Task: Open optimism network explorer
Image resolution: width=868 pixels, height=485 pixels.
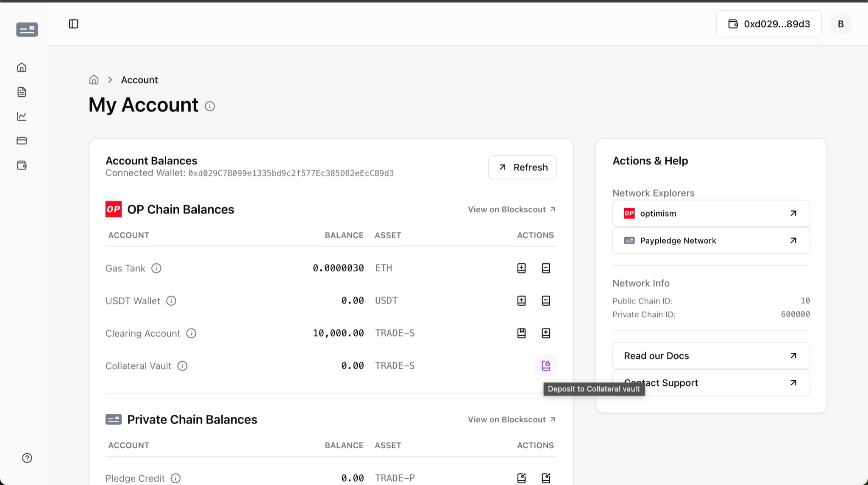Action: tap(711, 213)
